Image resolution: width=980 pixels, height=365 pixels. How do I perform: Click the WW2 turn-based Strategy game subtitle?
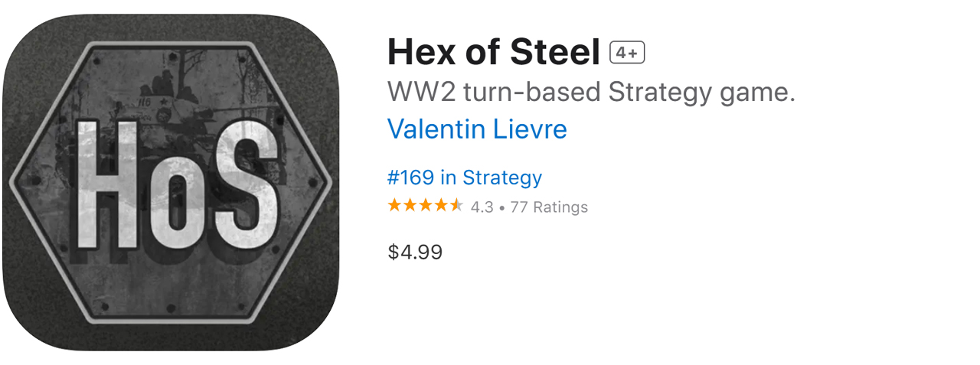(591, 92)
